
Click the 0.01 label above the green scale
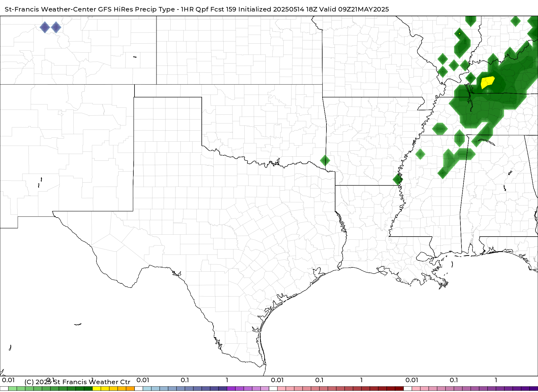(x=8, y=380)
